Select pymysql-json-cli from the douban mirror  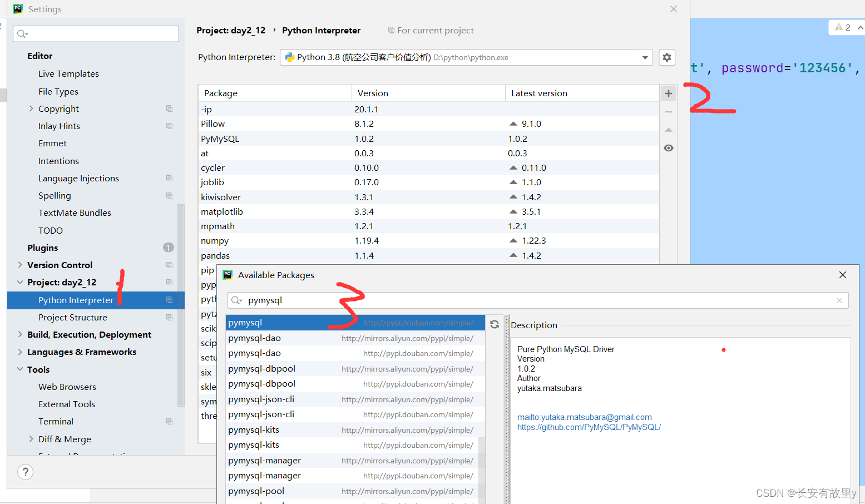(355, 414)
